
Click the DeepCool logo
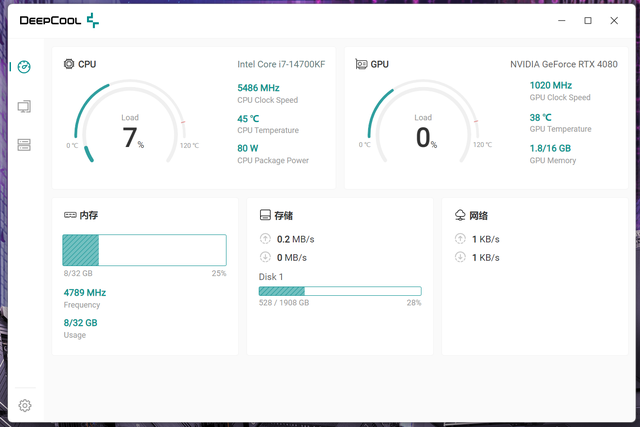pos(59,20)
